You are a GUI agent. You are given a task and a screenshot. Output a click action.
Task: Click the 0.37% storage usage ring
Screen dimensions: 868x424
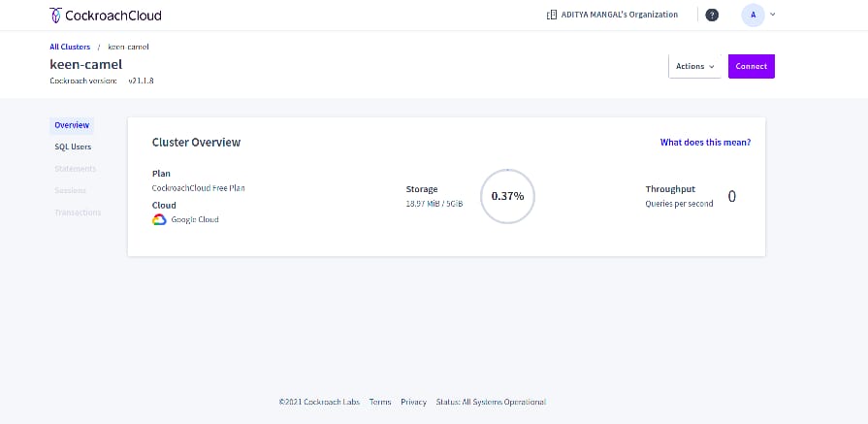point(507,196)
